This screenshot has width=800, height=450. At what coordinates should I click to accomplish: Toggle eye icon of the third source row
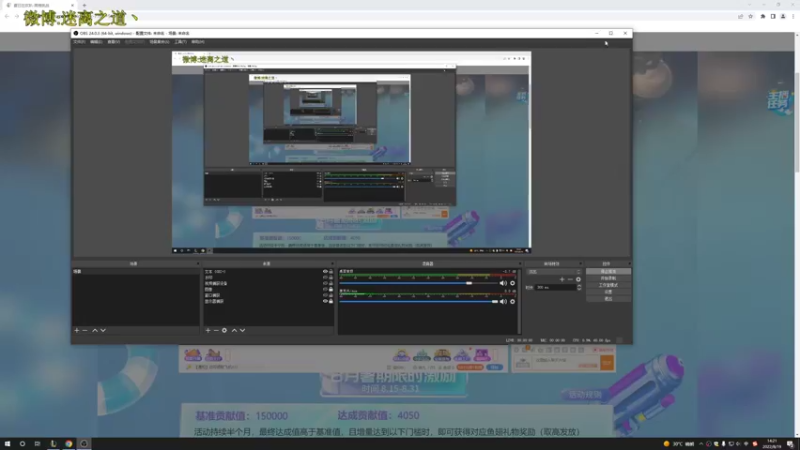[x=325, y=283]
